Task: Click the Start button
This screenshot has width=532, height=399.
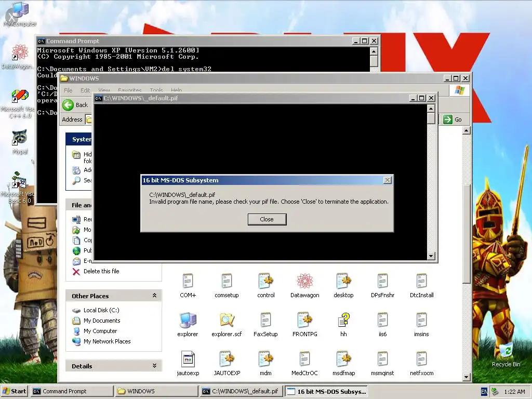Action: click(14, 391)
